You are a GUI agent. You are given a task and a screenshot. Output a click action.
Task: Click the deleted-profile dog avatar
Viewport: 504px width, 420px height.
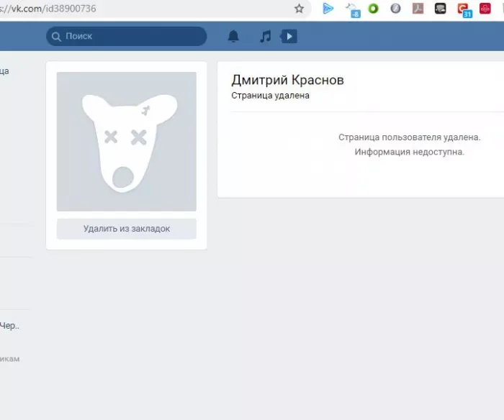(x=126, y=141)
